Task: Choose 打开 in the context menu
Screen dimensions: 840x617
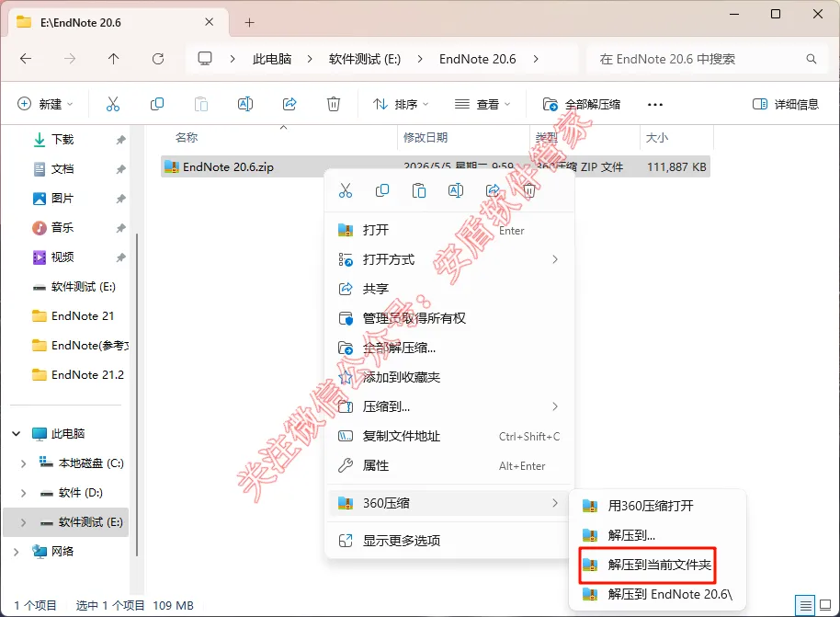Action: (449, 230)
